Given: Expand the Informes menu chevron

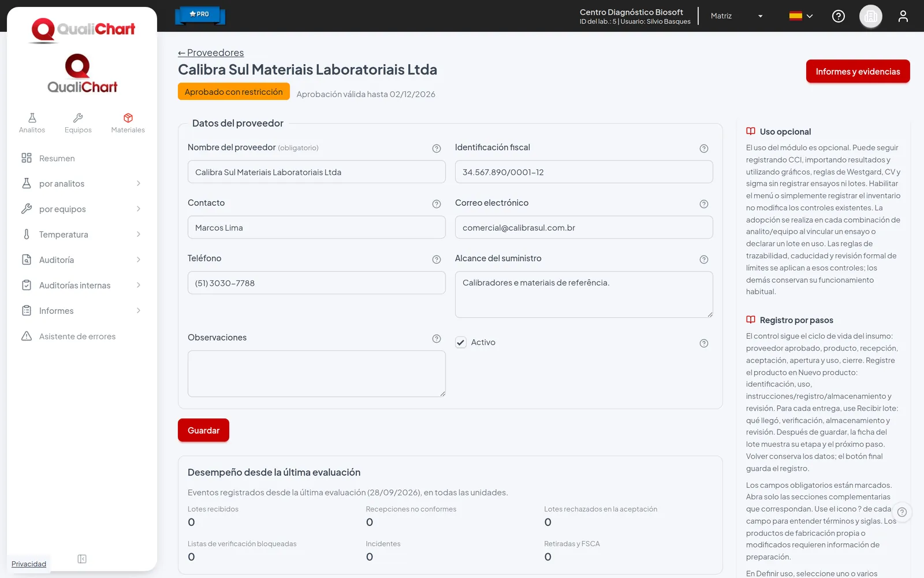Looking at the screenshot, I should tap(139, 311).
